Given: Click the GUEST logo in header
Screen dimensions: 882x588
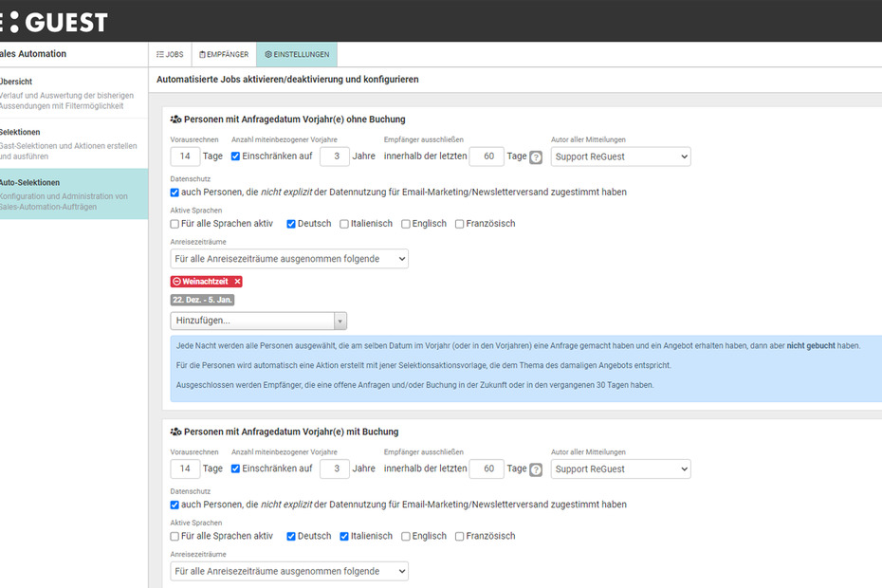Looking at the screenshot, I should (x=54, y=23).
